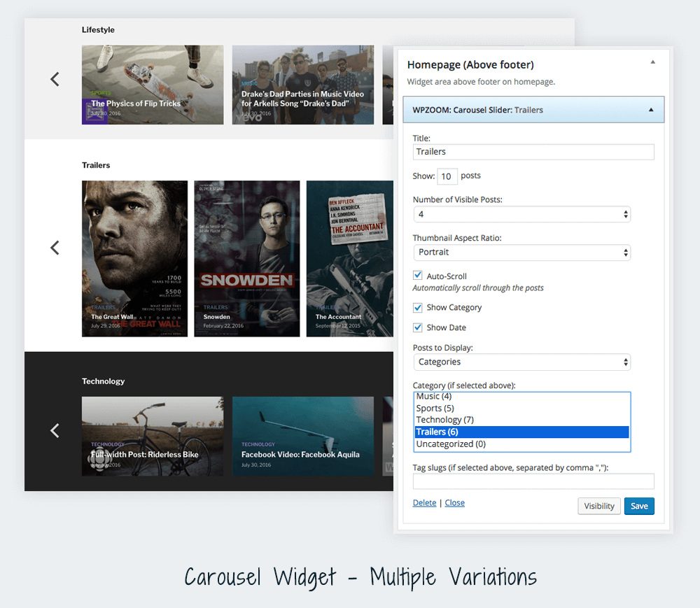700x608 pixels.
Task: Open The Great Wall trailer poster
Action: [x=135, y=259]
